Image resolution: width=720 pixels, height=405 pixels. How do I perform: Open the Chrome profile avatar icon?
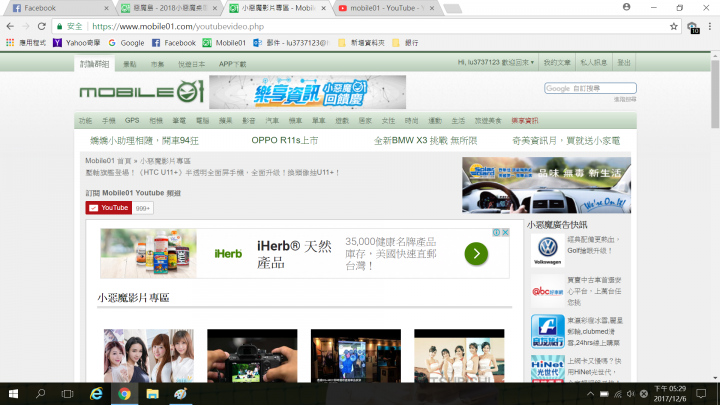pos(626,7)
